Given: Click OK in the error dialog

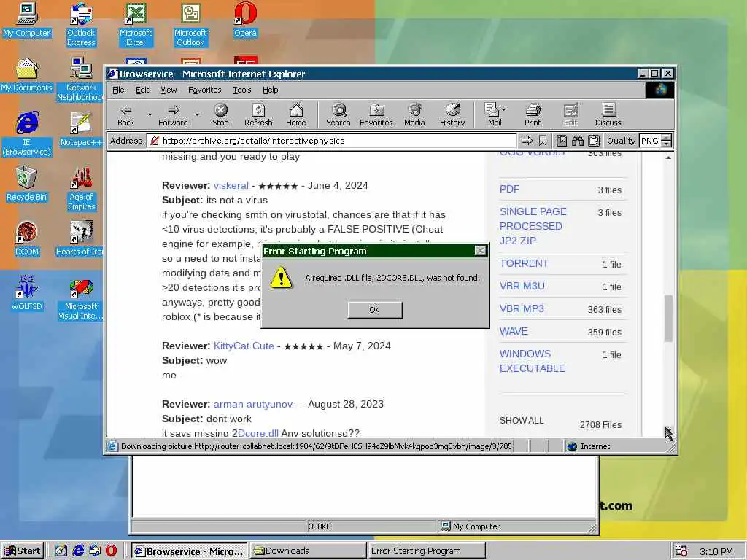Looking at the screenshot, I should 375,310.
